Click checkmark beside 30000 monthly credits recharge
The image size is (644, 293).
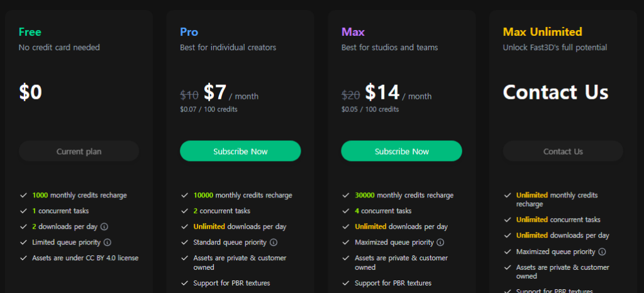click(x=346, y=195)
